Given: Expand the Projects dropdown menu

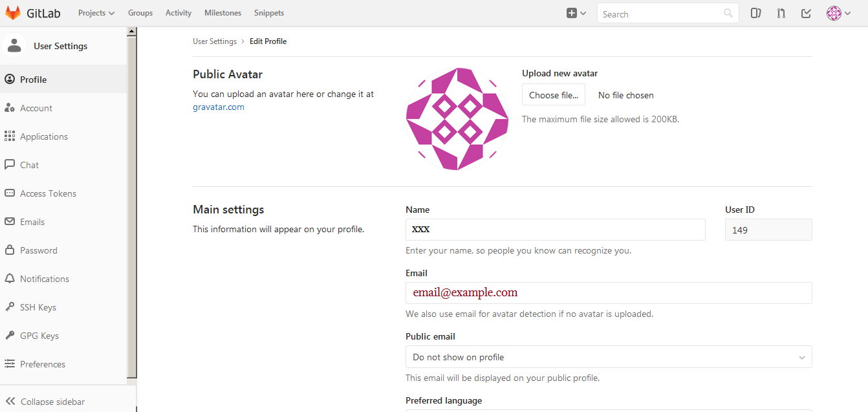Looking at the screenshot, I should [96, 13].
